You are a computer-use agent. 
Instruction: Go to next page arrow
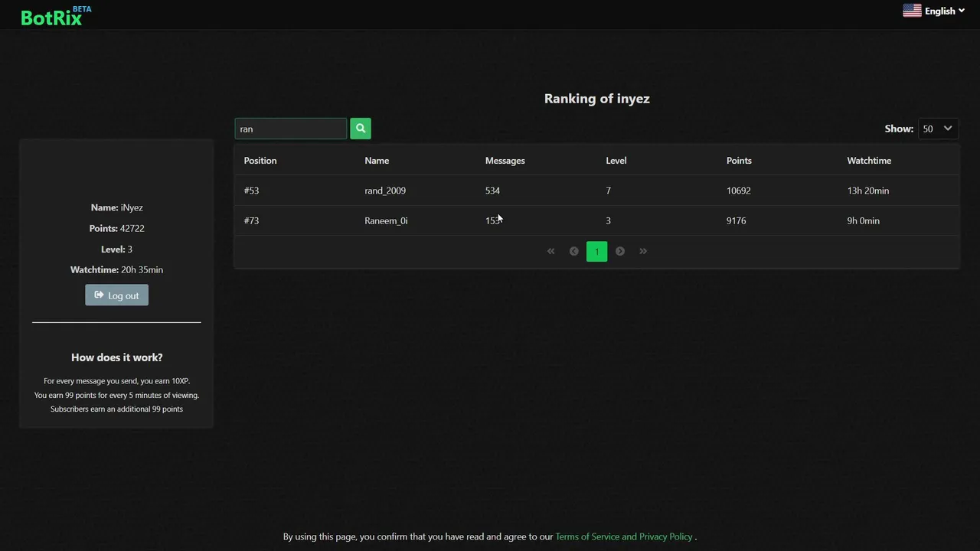(x=620, y=251)
